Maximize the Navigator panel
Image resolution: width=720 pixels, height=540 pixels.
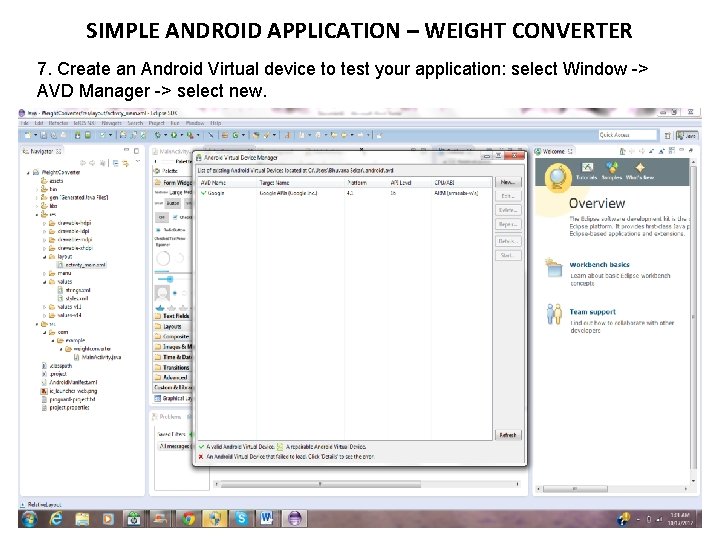[x=136, y=151]
